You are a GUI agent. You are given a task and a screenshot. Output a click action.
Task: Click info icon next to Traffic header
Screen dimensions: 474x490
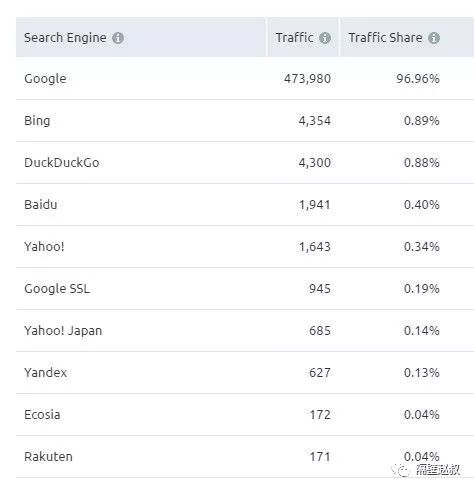pyautogui.click(x=325, y=38)
